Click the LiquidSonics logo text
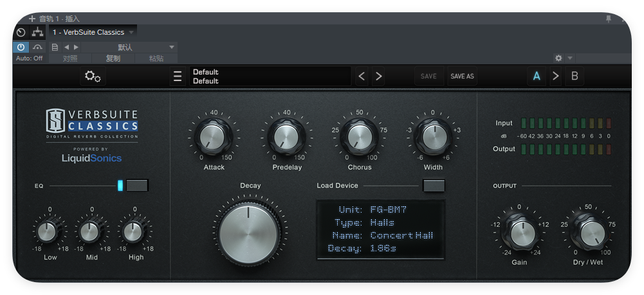Image resolution: width=644 pixels, height=295 pixels. [x=92, y=158]
